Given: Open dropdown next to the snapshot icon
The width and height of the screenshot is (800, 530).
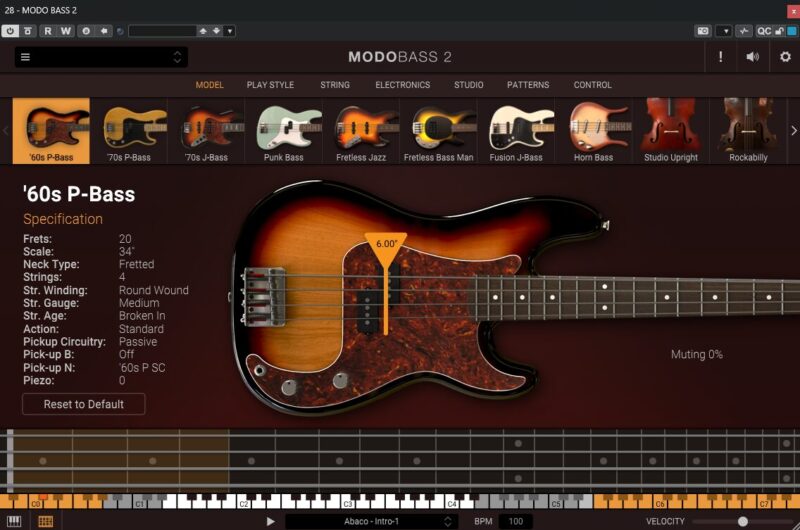Looking at the screenshot, I should tap(724, 31).
